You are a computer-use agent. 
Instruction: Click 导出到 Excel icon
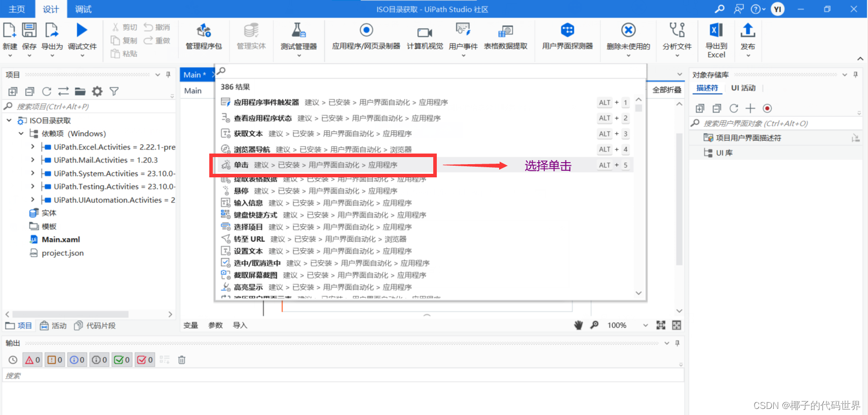tap(716, 30)
